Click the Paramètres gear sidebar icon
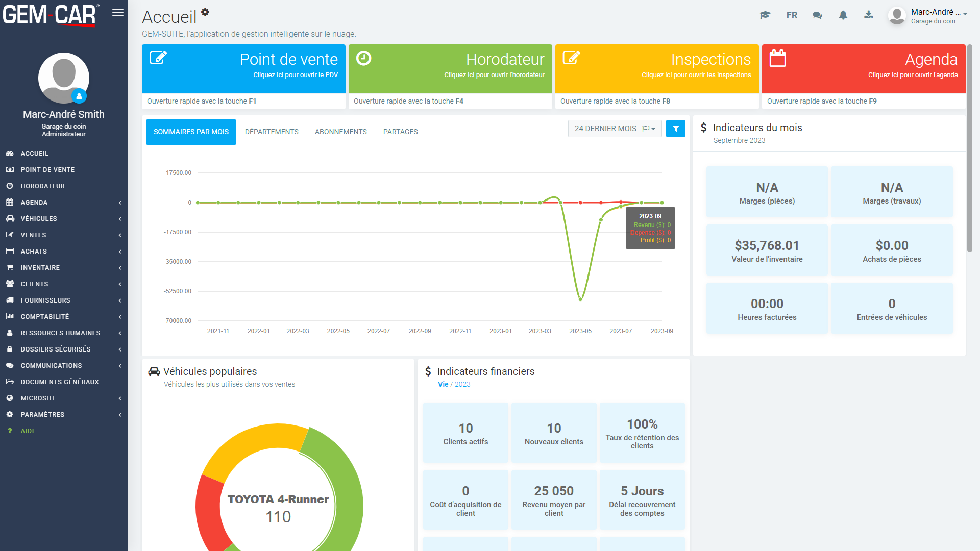 (10, 414)
